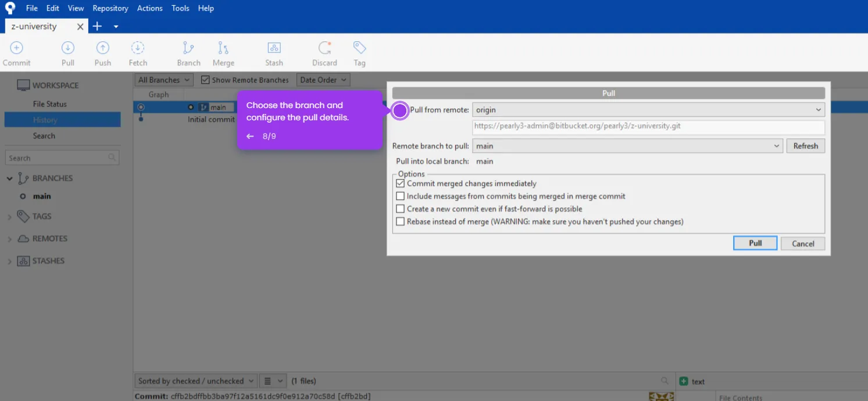Select the main branch in sidebar
Viewport: 868px width, 401px height.
coord(42,196)
